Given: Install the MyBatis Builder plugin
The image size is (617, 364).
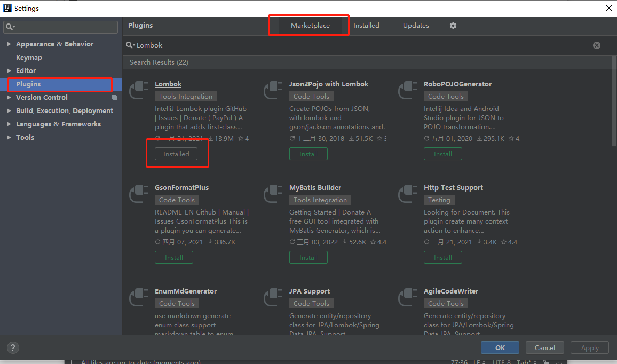Looking at the screenshot, I should [x=308, y=257].
